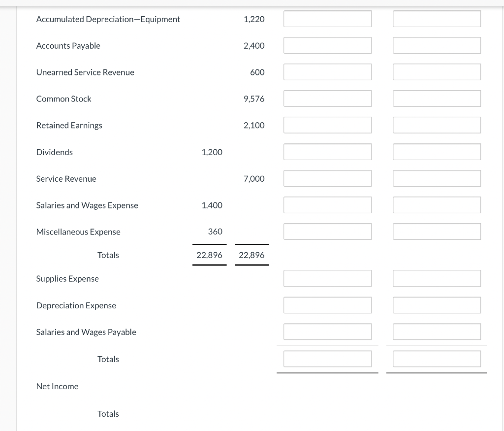Click the debit input field for Retained Earnings
The image size is (504, 431).
tap(327, 125)
